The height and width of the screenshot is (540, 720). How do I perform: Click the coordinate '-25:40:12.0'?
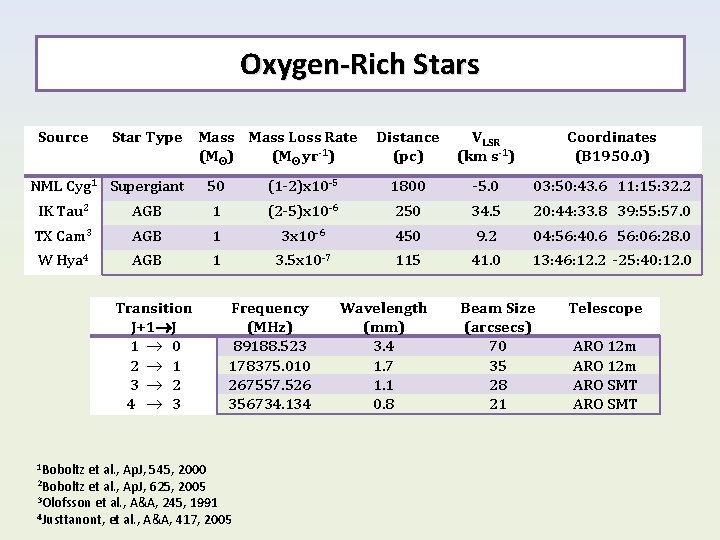coord(652,260)
